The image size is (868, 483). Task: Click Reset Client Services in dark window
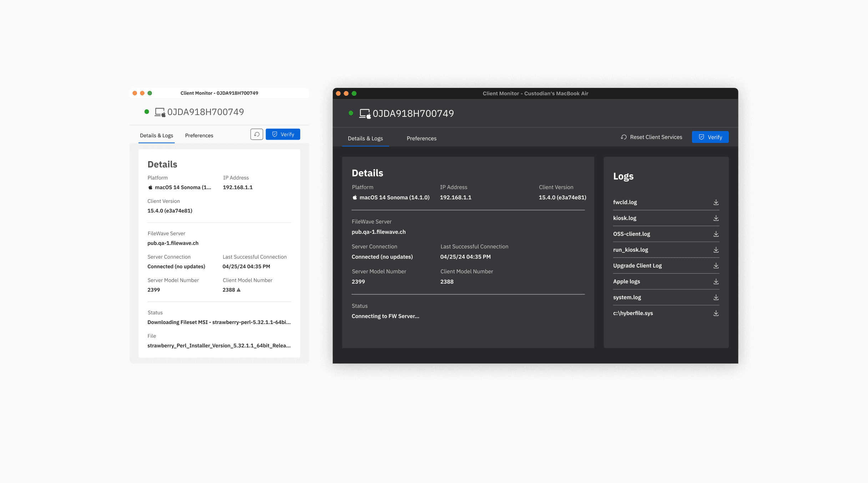[x=651, y=137]
